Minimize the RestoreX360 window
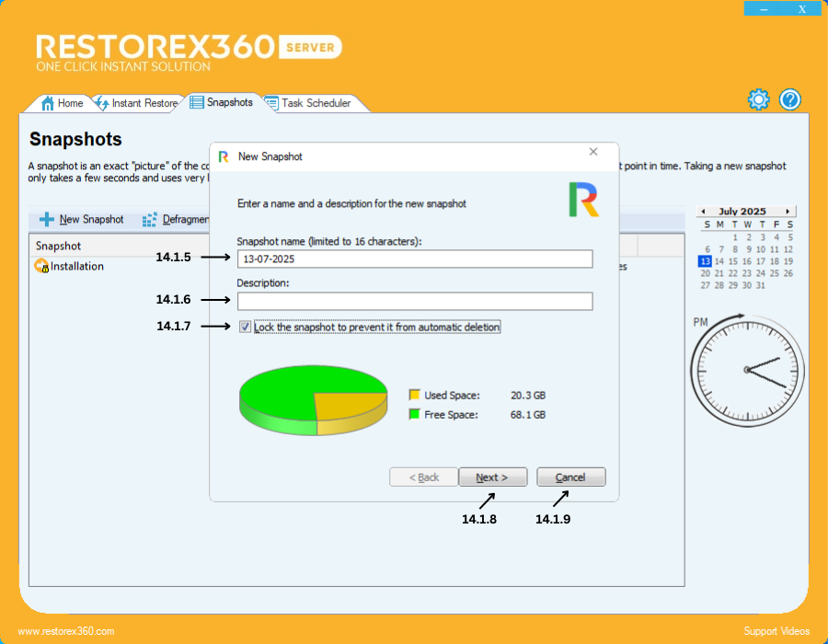Image resolution: width=828 pixels, height=644 pixels. click(764, 8)
